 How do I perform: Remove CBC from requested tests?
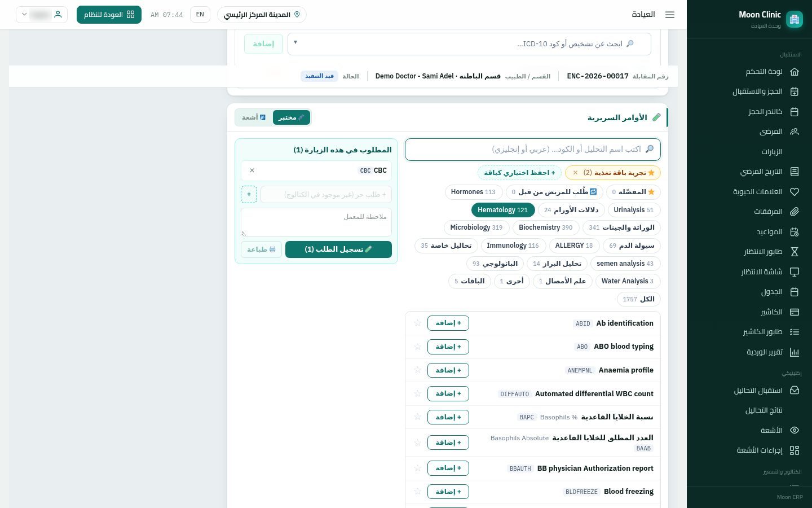point(252,170)
